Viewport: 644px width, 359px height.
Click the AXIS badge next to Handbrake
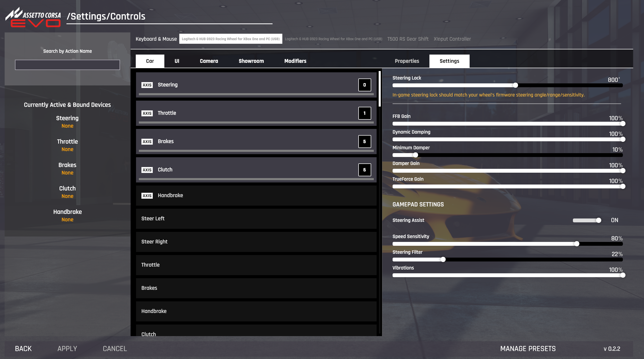[x=147, y=195]
